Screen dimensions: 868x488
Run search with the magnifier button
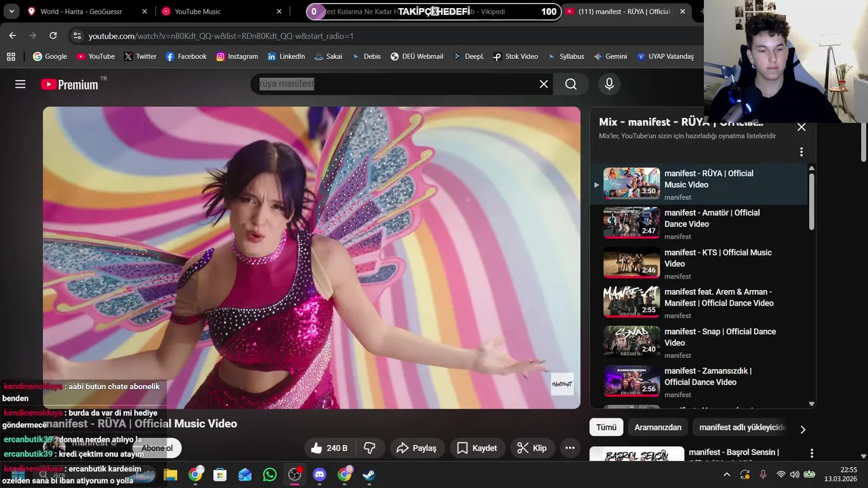(571, 84)
